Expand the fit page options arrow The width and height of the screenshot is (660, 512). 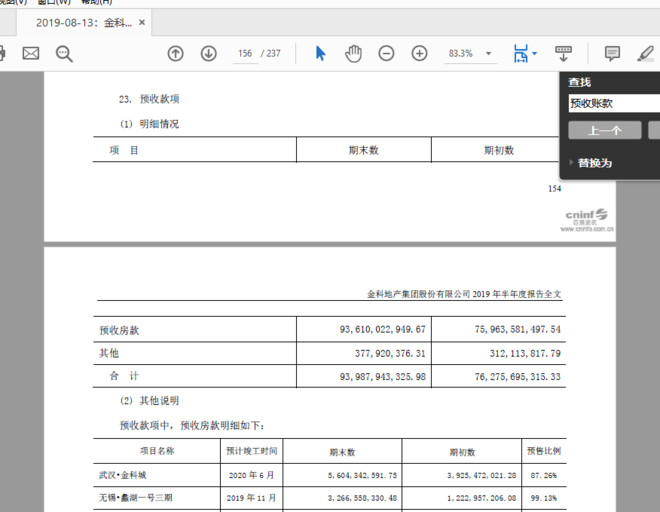point(534,53)
